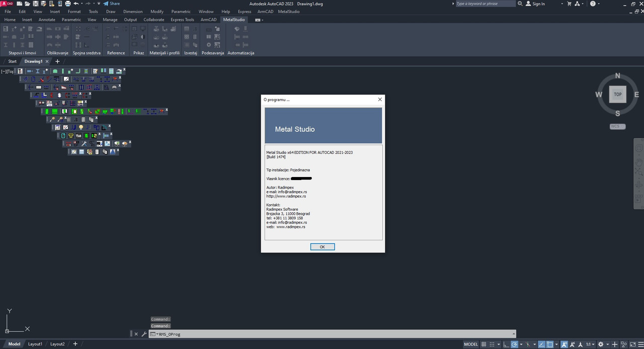The image size is (644, 349).
Task: Open the MetalStudio menu in menu bar
Action: click(x=289, y=11)
